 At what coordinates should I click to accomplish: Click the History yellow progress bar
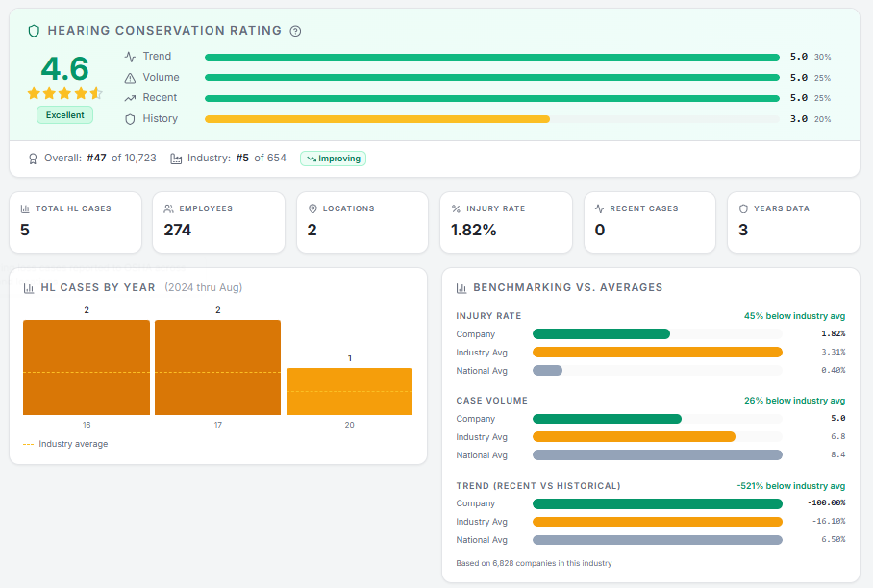click(x=377, y=119)
